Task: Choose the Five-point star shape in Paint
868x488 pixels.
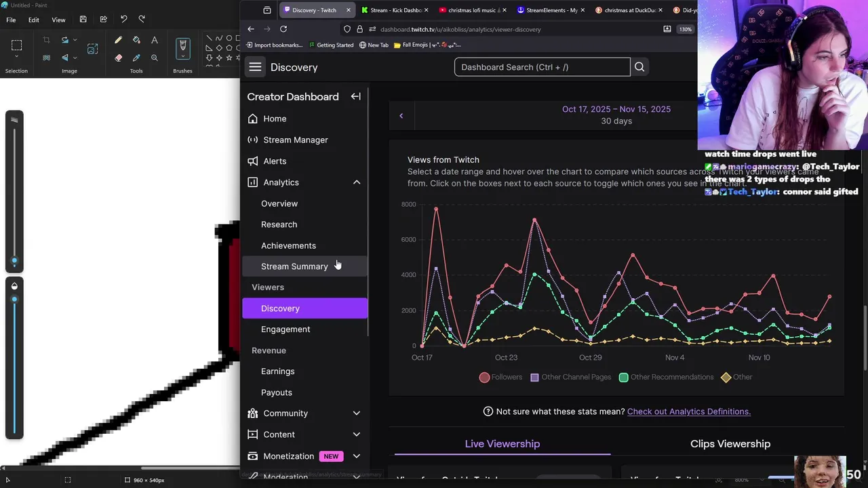Action: pyautogui.click(x=229, y=58)
